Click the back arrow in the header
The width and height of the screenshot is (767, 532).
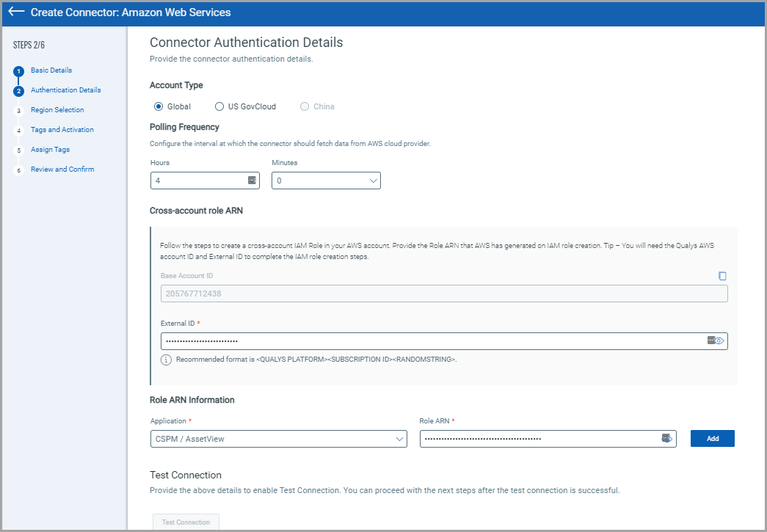[16, 12]
